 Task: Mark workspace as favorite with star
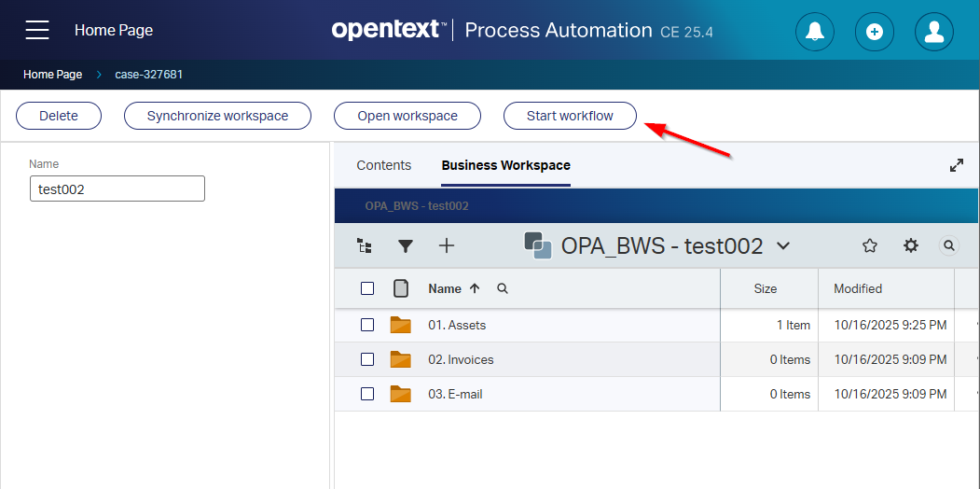869,245
